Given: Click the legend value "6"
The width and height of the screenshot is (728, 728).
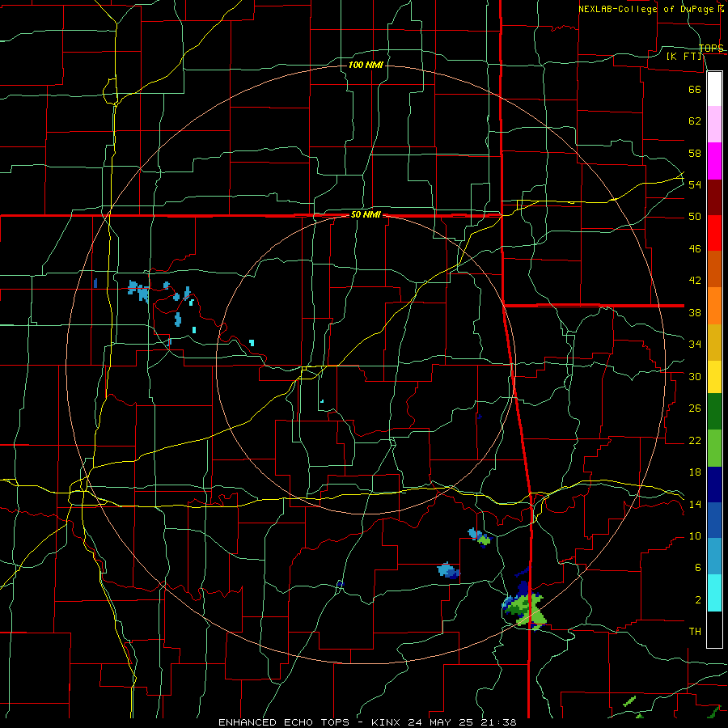Looking at the screenshot, I should (x=698, y=568).
